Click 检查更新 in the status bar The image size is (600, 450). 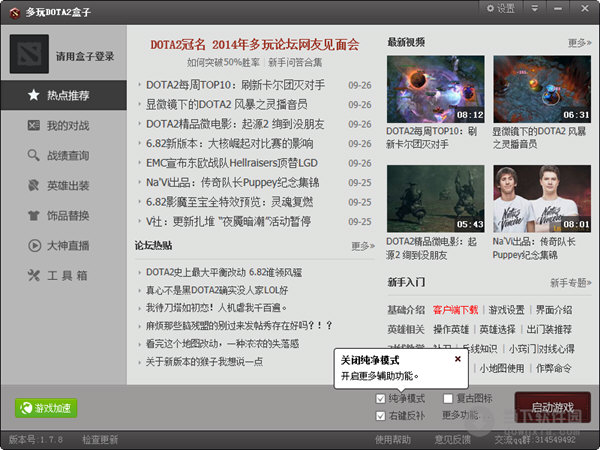[x=100, y=440]
